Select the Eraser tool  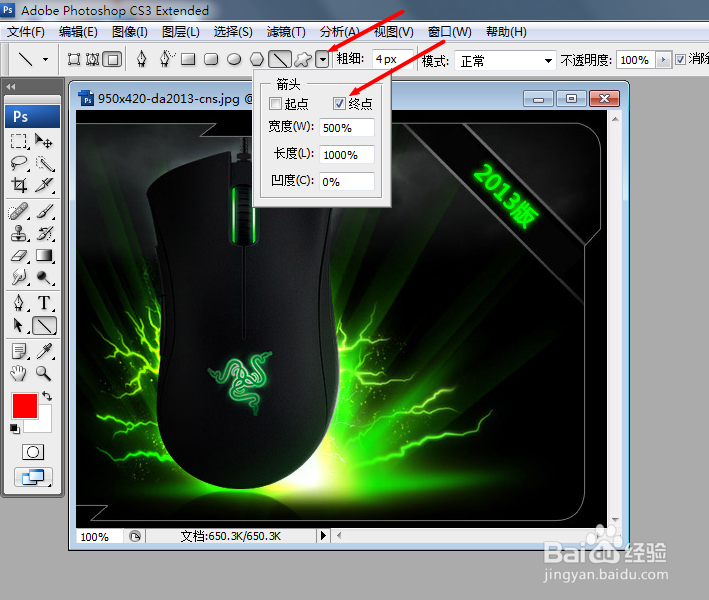coord(19,255)
